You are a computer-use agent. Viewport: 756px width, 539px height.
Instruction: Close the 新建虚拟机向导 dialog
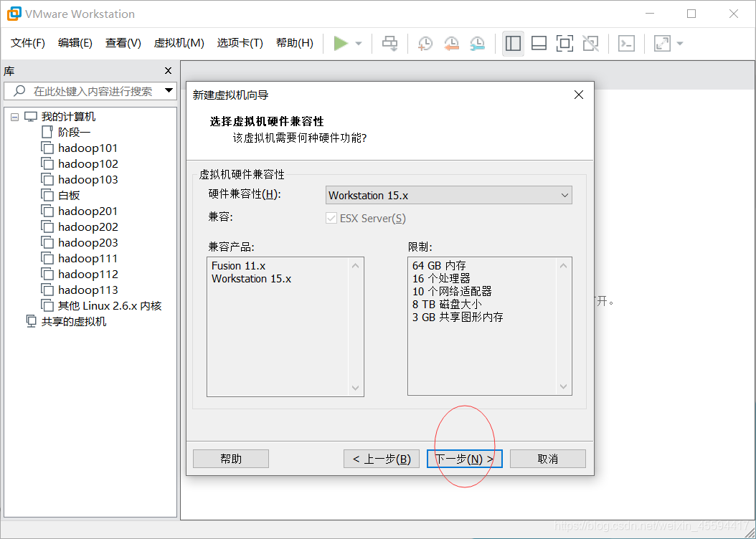pos(579,95)
